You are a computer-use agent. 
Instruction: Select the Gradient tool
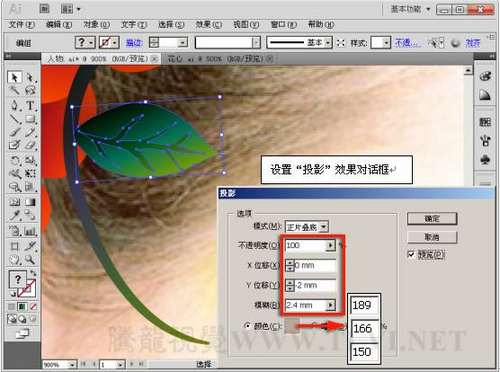[30, 202]
